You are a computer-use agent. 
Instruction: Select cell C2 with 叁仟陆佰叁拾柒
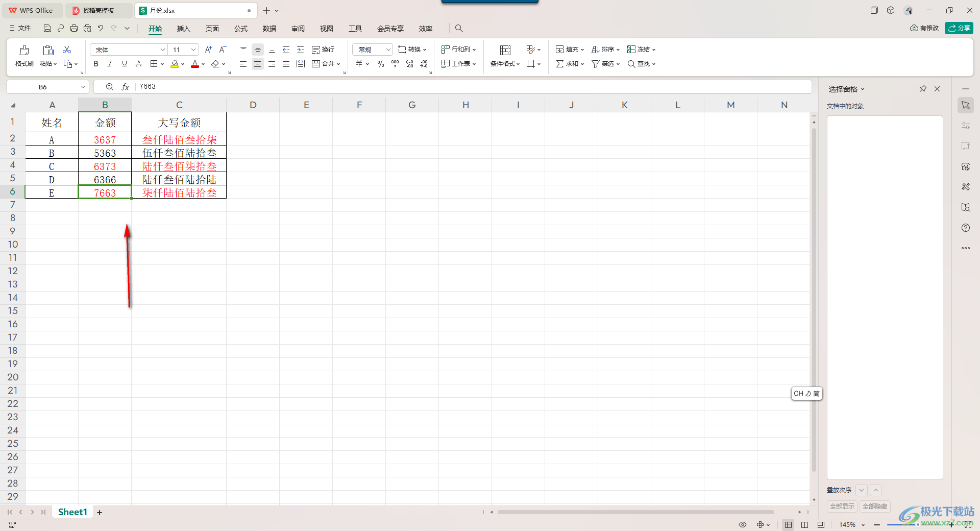tap(179, 139)
